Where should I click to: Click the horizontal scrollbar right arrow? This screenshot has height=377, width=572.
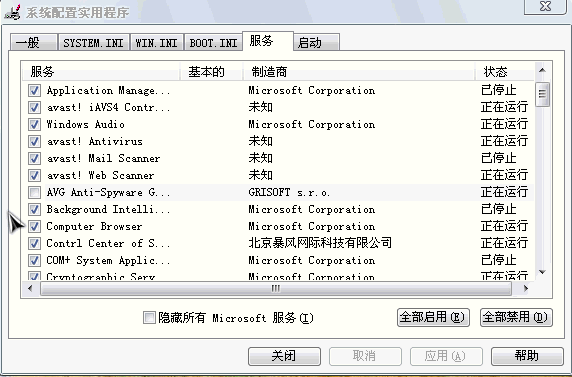point(525,289)
